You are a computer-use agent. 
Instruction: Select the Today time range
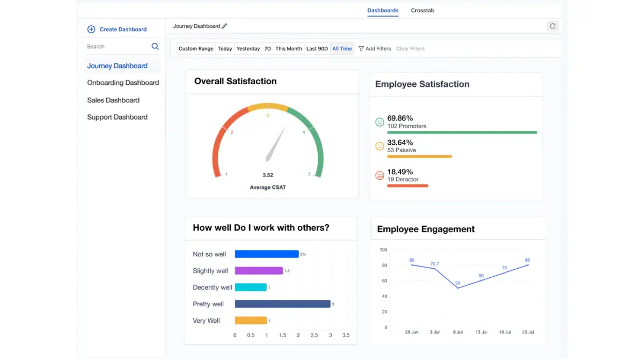(x=225, y=49)
